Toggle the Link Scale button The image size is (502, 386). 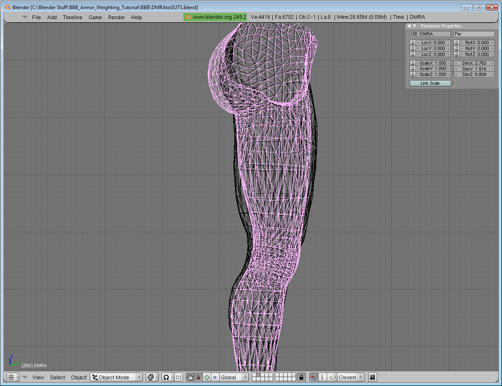430,83
